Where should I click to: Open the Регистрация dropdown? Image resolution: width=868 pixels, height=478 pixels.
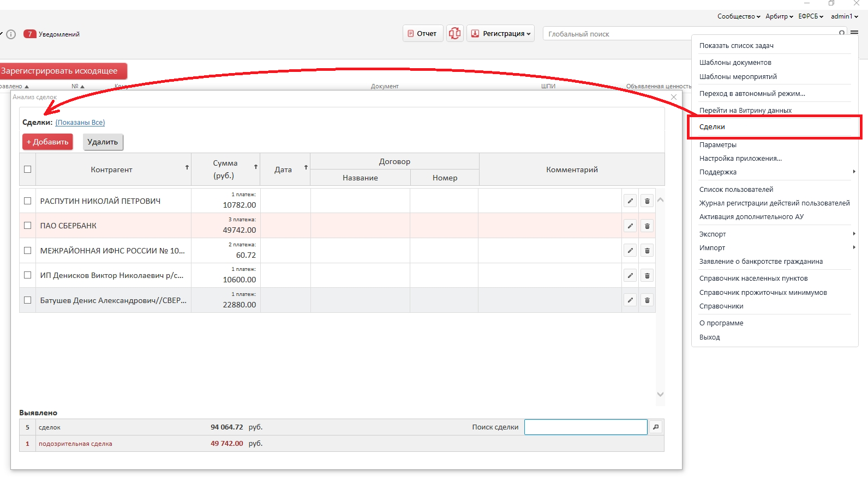tap(500, 34)
